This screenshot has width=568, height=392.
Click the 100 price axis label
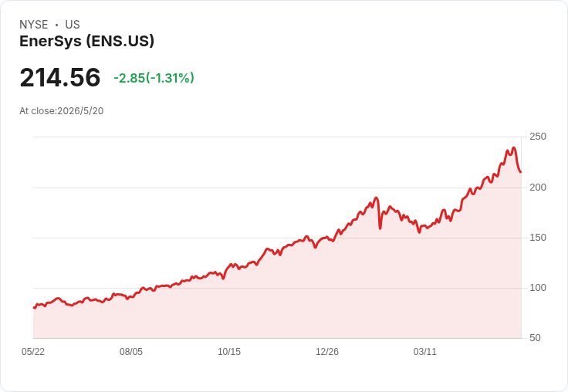pyautogui.click(x=538, y=288)
